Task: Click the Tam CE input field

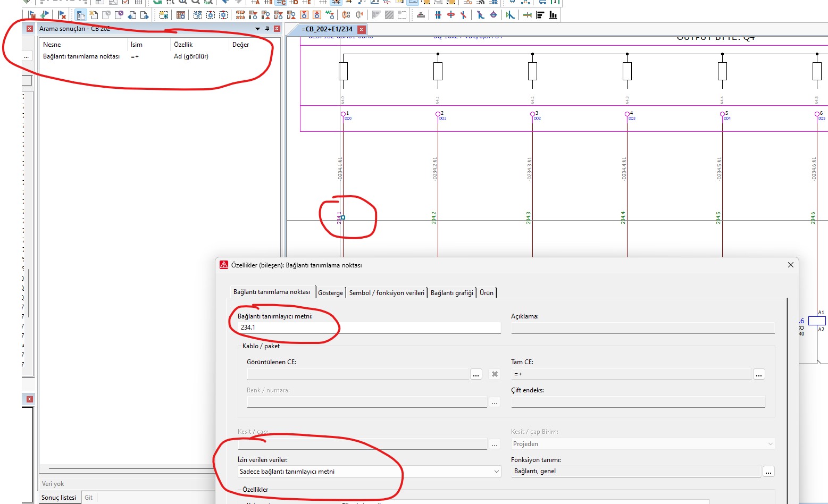Action: coord(631,374)
